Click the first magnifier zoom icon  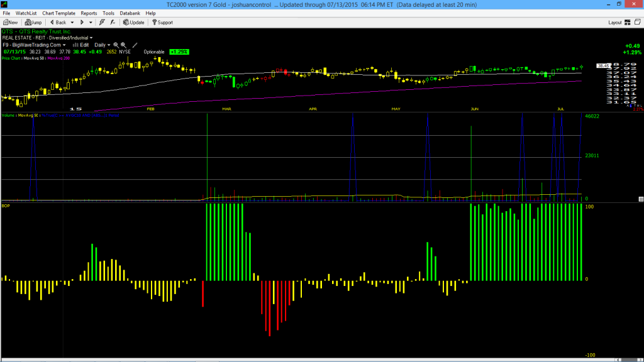pyautogui.click(x=116, y=45)
